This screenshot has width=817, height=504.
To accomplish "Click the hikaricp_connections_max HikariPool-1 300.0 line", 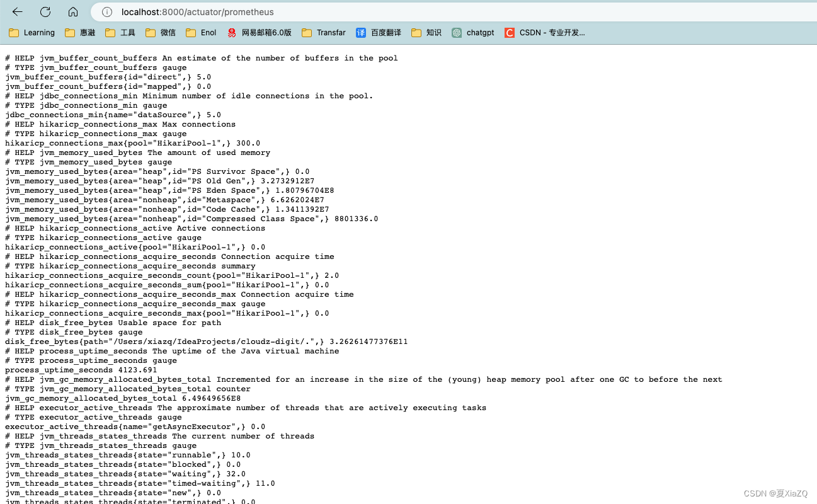I will (133, 143).
